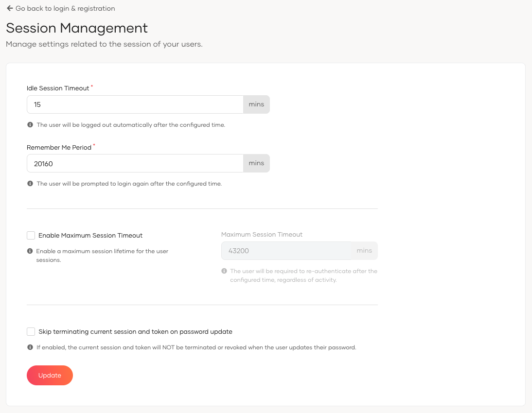Click info icon beside 're-authenticate' hint text
The width and height of the screenshot is (532, 413).
pyautogui.click(x=224, y=271)
